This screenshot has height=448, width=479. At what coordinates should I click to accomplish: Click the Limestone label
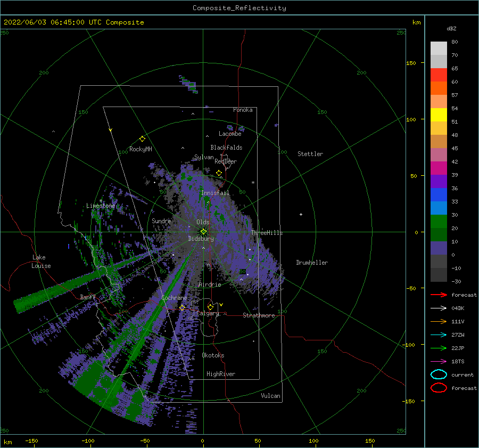(101, 206)
